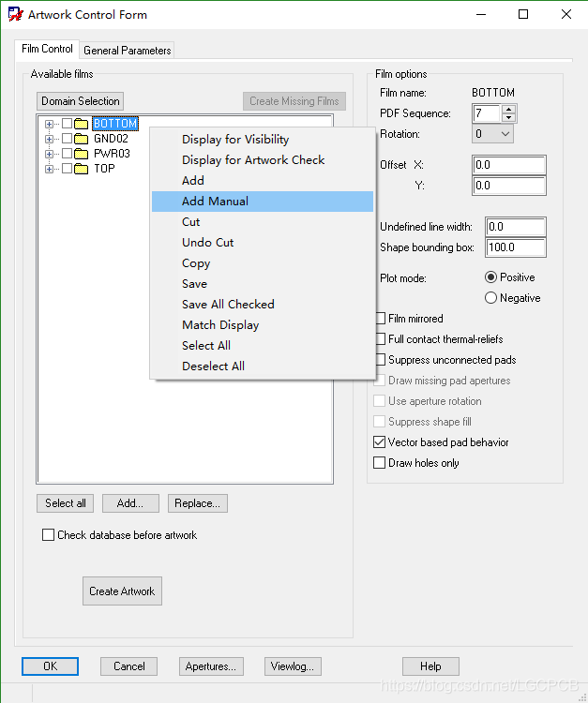Click the Select all button
588x703 pixels.
click(x=66, y=503)
